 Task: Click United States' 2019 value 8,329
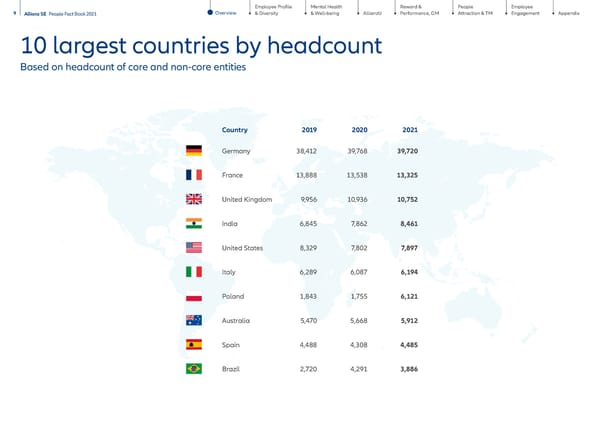(x=308, y=248)
